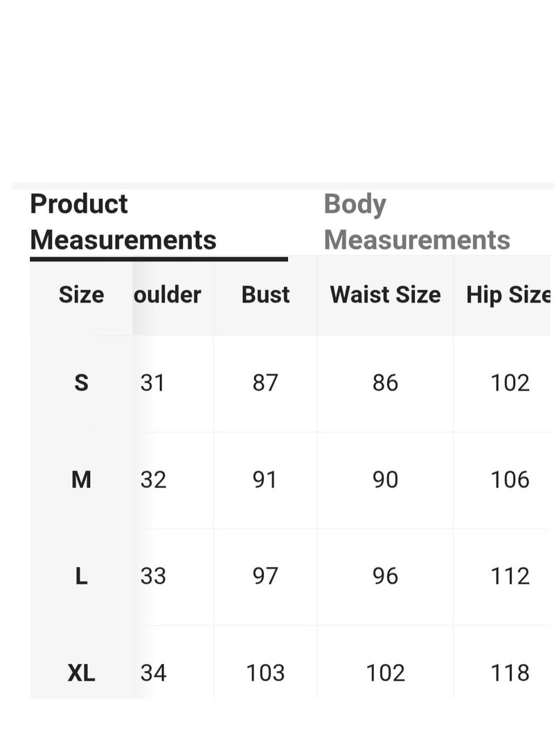554x756 pixels.
Task: Click the bust value 87 for size S
Action: click(265, 383)
